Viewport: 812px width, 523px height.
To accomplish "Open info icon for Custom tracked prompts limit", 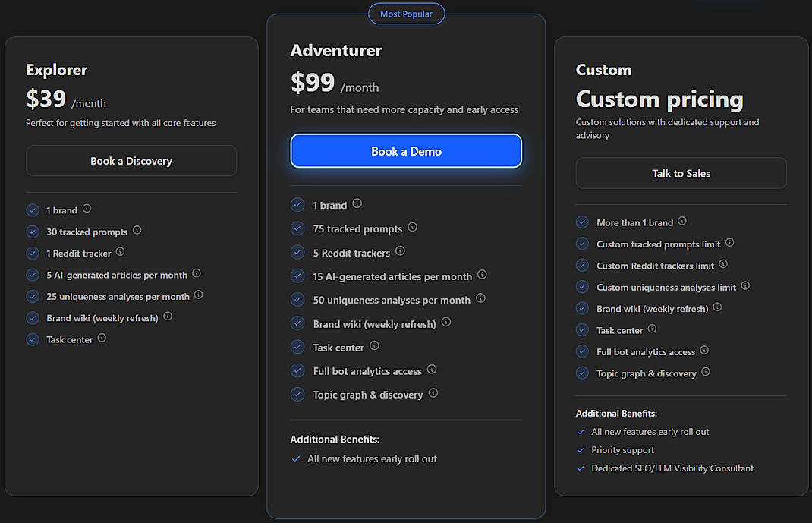I will pos(729,242).
